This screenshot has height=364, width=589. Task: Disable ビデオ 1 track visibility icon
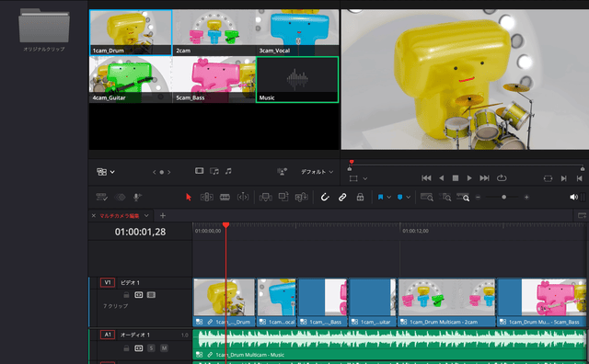151,295
